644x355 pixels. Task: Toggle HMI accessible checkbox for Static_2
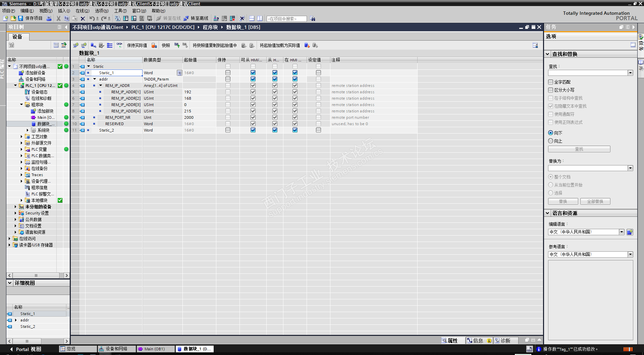[253, 130]
